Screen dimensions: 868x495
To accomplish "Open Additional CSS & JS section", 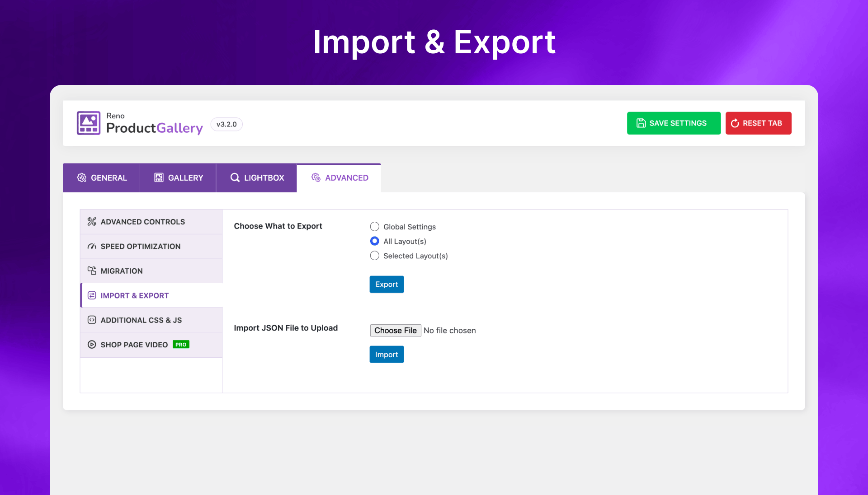I will tap(151, 320).
